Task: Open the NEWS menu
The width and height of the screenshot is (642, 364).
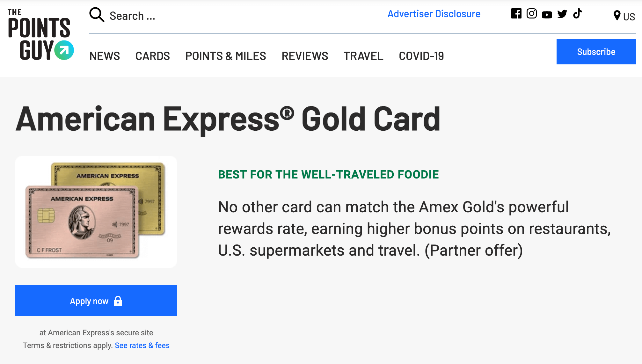Action: (x=105, y=56)
